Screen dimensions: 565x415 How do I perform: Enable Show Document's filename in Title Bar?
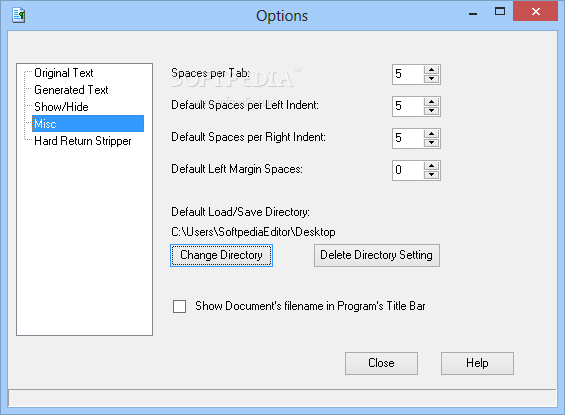click(179, 306)
